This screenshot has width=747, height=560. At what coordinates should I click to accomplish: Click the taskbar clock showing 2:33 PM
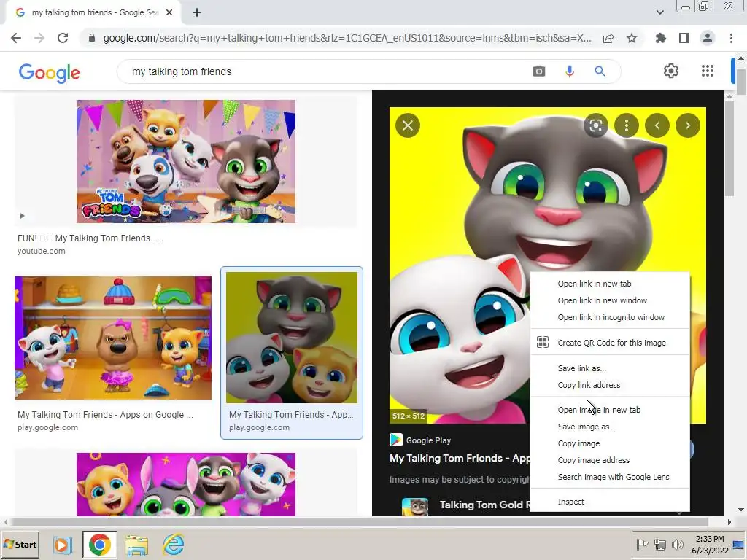[x=710, y=544]
